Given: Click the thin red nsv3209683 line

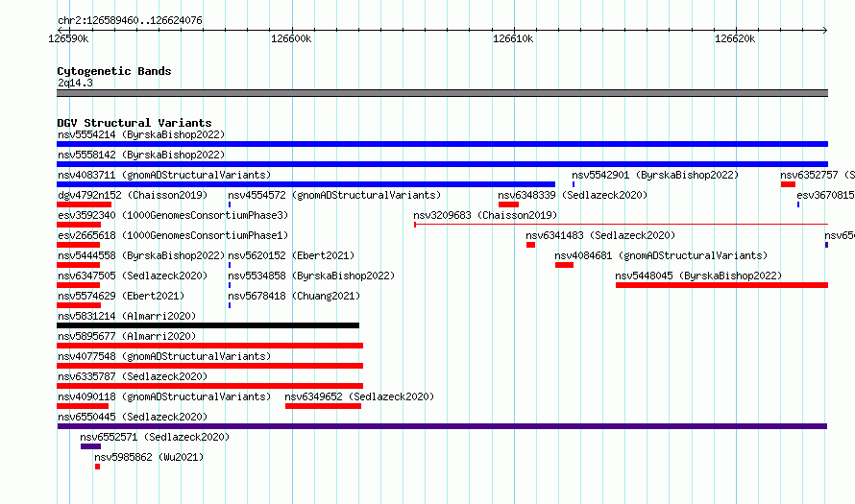Looking at the screenshot, I should pyautogui.click(x=621, y=224).
